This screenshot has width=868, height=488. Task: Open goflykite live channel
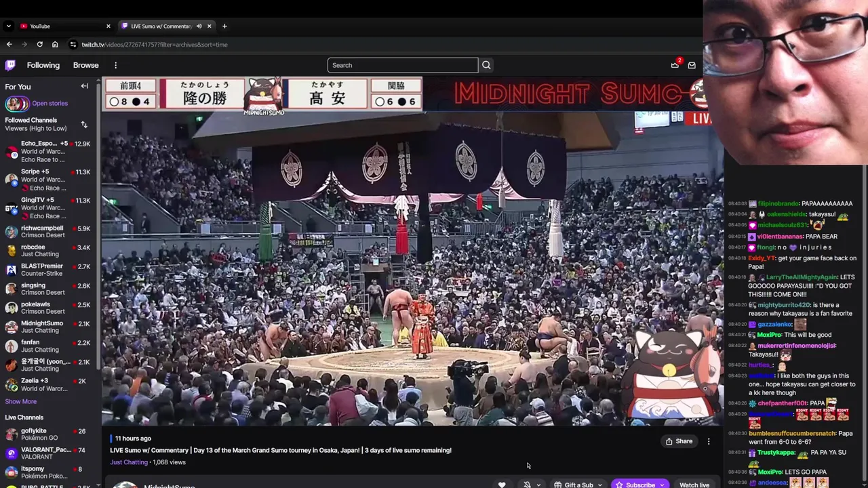point(47,434)
